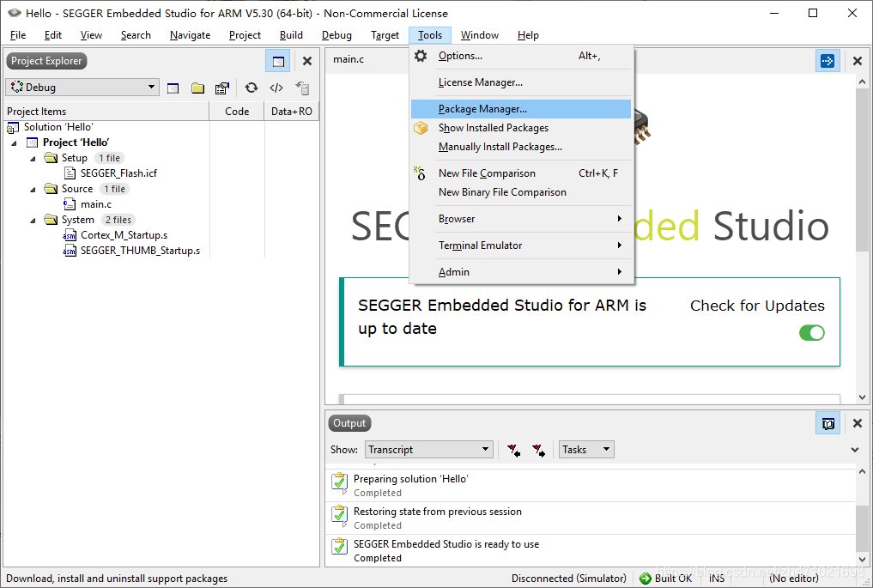
Task: Open the Help menu
Action: [528, 35]
